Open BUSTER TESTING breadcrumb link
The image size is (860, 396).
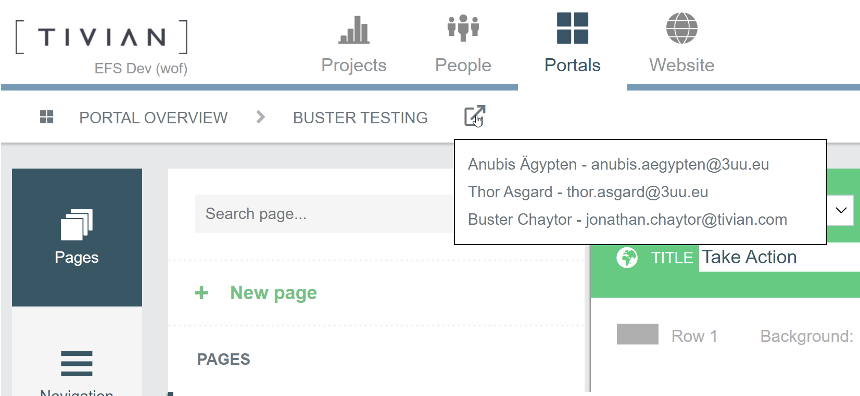point(360,117)
